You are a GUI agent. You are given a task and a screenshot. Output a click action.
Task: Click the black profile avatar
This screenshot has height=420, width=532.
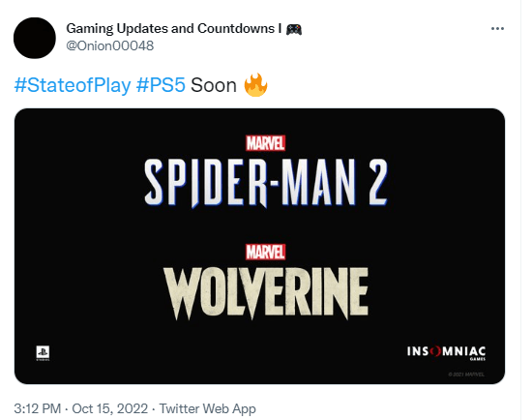point(35,38)
